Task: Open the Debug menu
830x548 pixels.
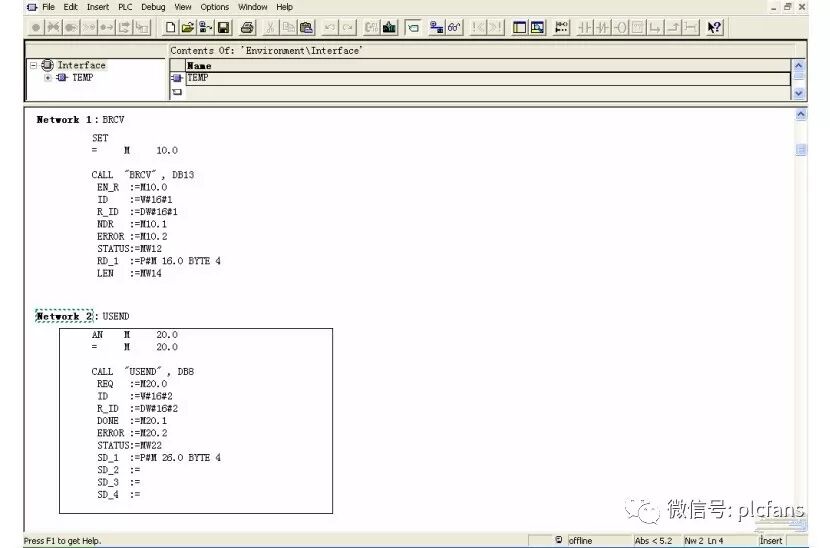Action: click(153, 7)
